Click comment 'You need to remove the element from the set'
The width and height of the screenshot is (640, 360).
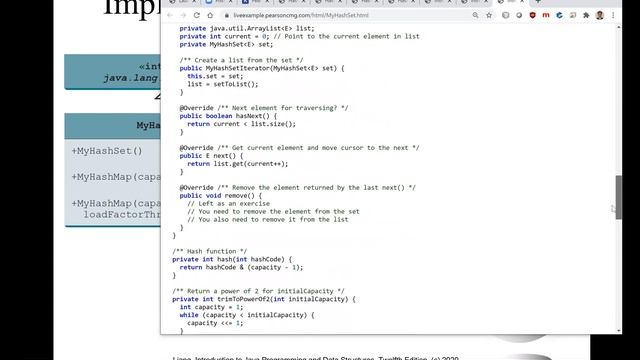273,211
